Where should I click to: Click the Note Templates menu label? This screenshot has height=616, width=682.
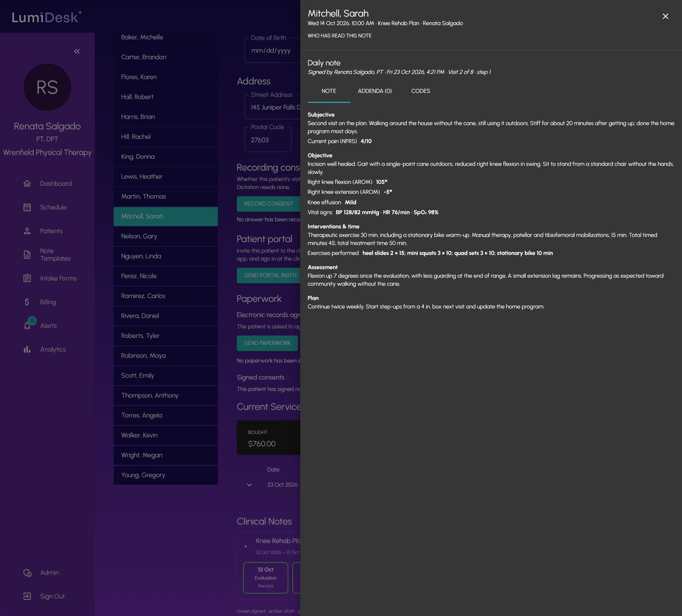[55, 254]
